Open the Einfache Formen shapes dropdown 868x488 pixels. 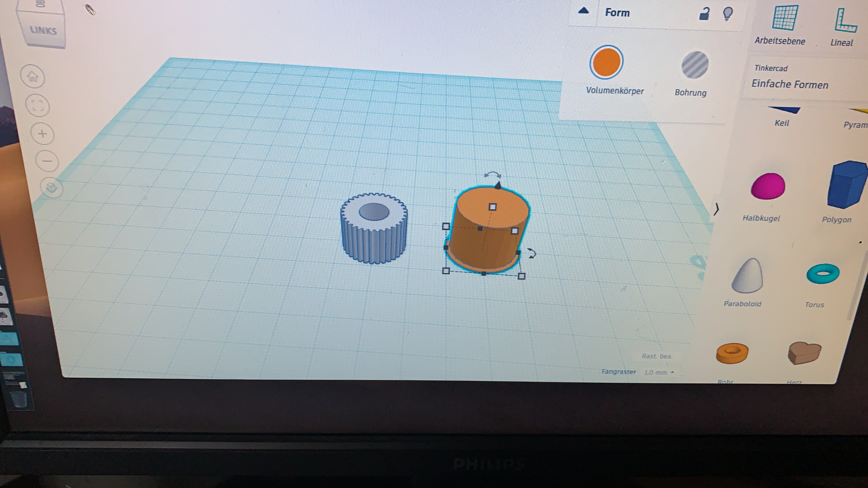click(790, 84)
